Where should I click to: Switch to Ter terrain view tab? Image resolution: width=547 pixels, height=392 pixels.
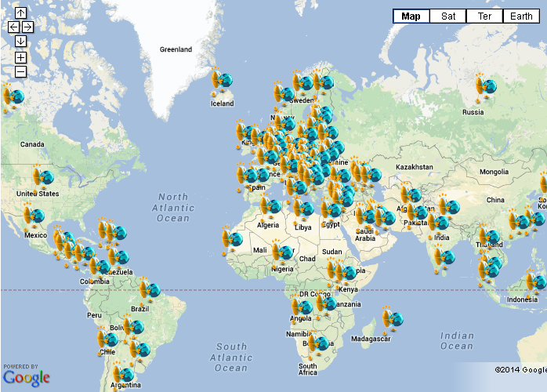[x=484, y=16]
